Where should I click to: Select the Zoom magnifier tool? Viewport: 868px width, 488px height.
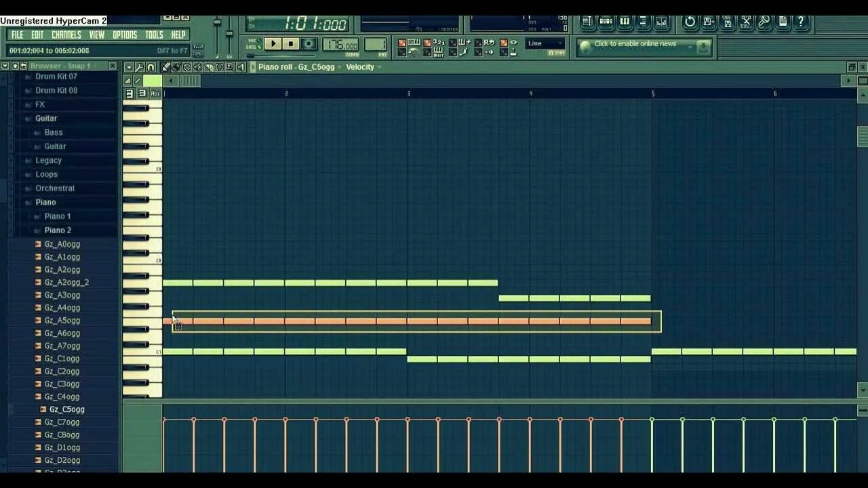pos(229,67)
